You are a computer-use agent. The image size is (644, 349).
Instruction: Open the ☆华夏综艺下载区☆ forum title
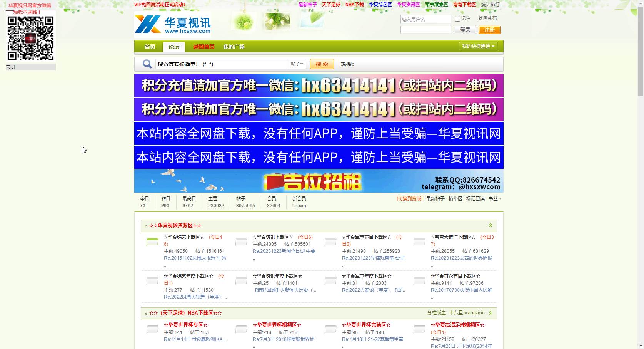[184, 237]
